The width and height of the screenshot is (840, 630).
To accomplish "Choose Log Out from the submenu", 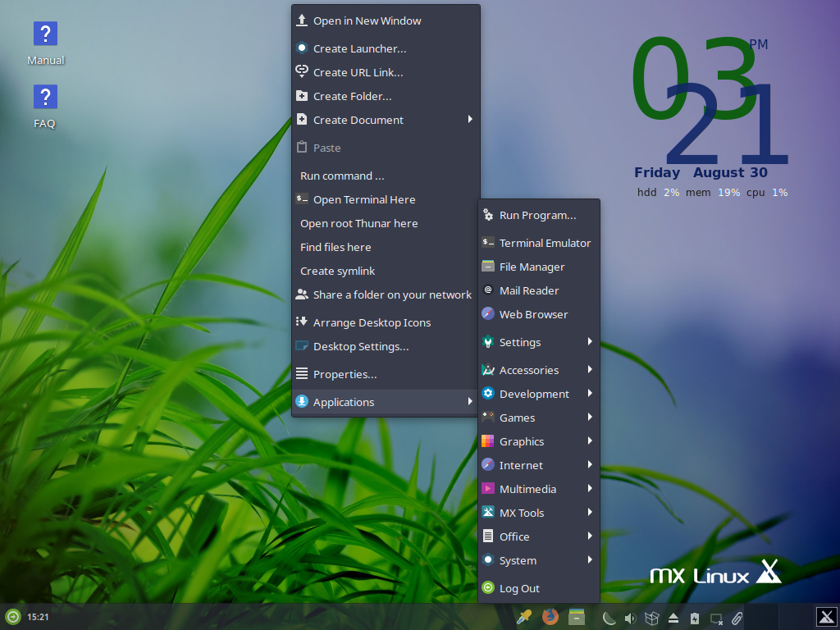I will [539, 588].
